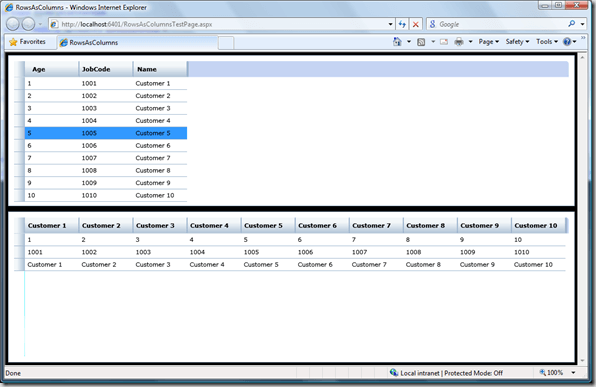Open the address bar dropdown arrow
The height and width of the screenshot is (387, 596).
(390, 24)
